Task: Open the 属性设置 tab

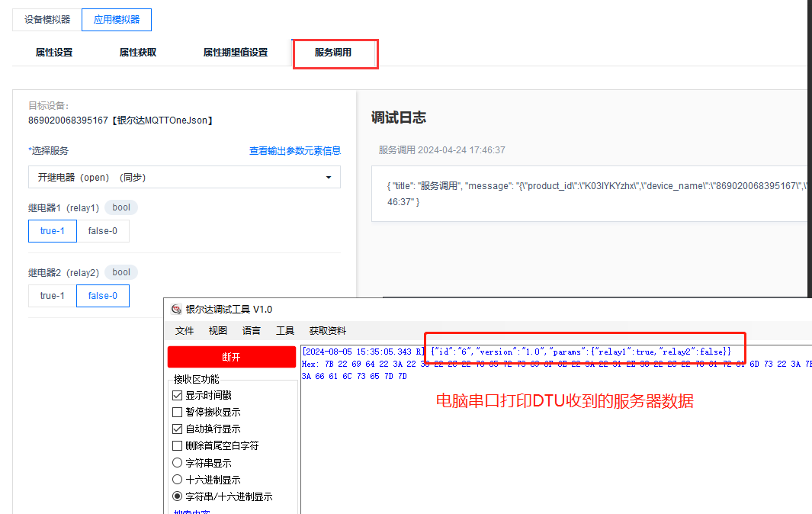Action: [x=54, y=53]
